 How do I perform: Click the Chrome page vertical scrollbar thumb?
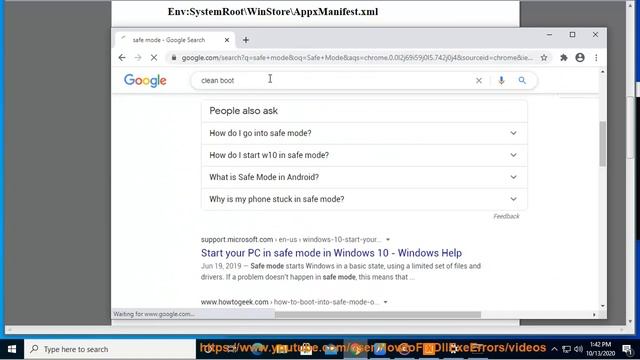click(602, 144)
